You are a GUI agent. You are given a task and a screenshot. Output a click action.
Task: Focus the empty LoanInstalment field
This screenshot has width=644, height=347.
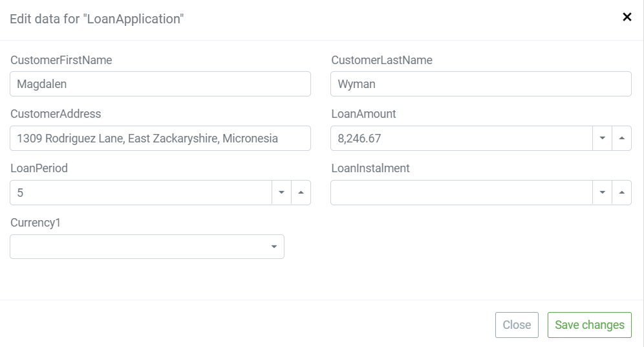click(x=461, y=192)
